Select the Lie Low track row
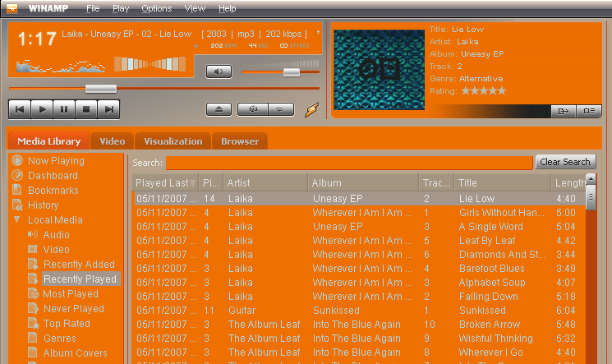Screen dimensions: 612x364 pyautogui.click(x=359, y=198)
